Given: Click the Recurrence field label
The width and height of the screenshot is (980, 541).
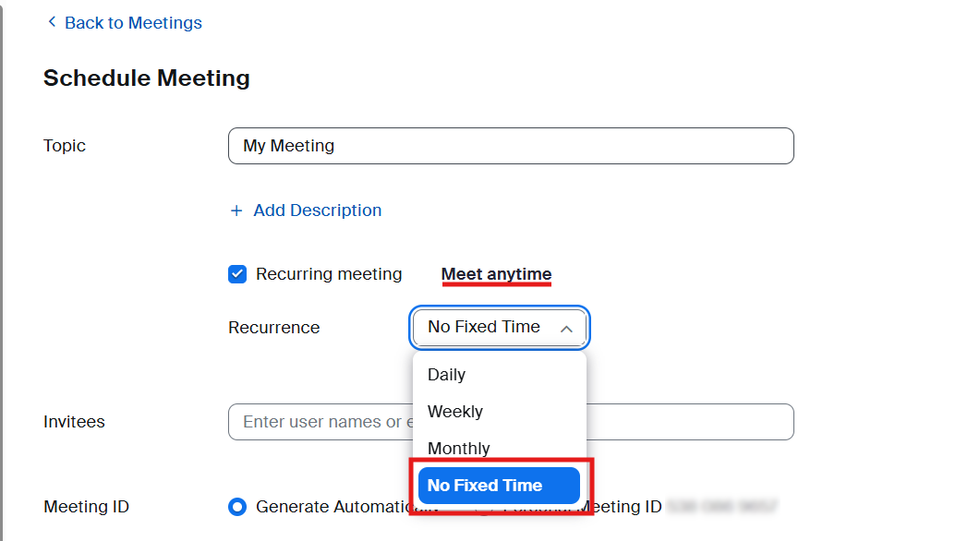Looking at the screenshot, I should pyautogui.click(x=273, y=328).
